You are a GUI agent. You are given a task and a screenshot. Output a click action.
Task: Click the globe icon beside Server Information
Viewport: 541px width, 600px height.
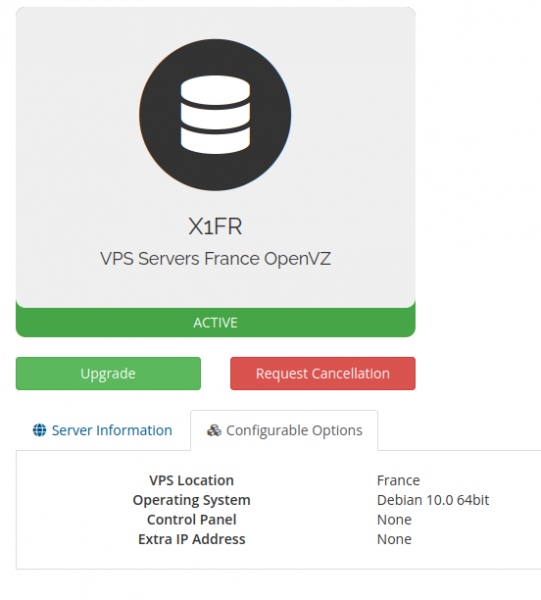coord(39,430)
